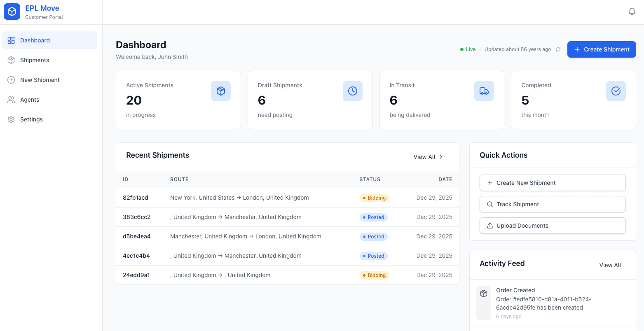The image size is (644, 331).
Task: Open the notification bell
Action: [x=632, y=11]
